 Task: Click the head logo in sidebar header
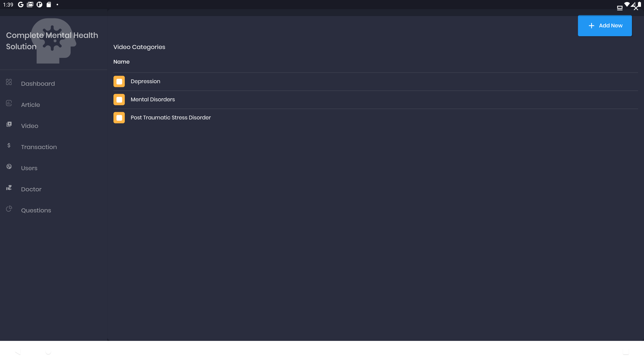(x=54, y=41)
